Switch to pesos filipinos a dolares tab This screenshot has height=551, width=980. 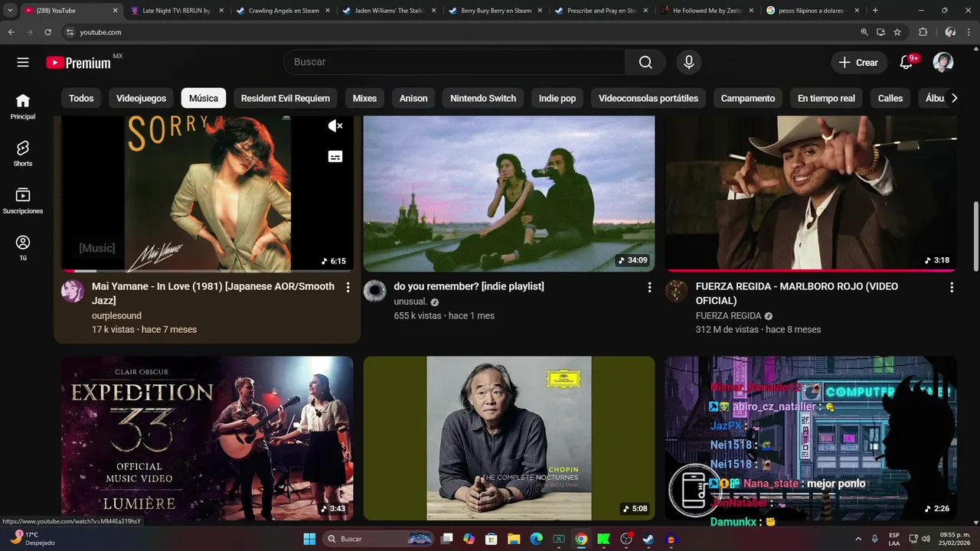[x=812, y=11]
